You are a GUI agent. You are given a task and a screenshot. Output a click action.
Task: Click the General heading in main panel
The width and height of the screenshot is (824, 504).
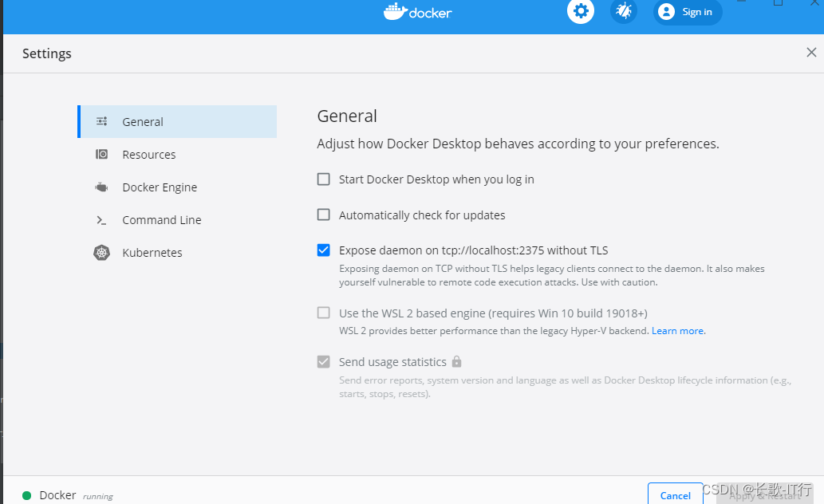(x=347, y=116)
